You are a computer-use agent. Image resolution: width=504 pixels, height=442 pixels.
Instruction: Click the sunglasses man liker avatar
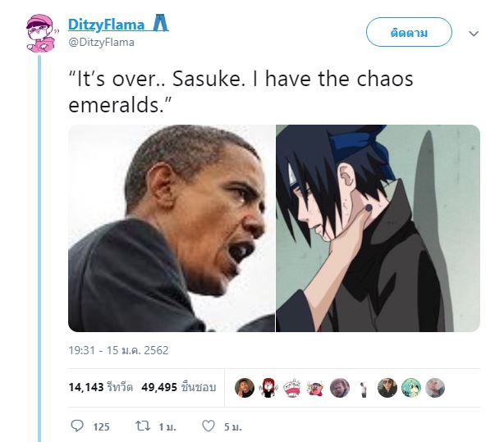tap(387, 388)
